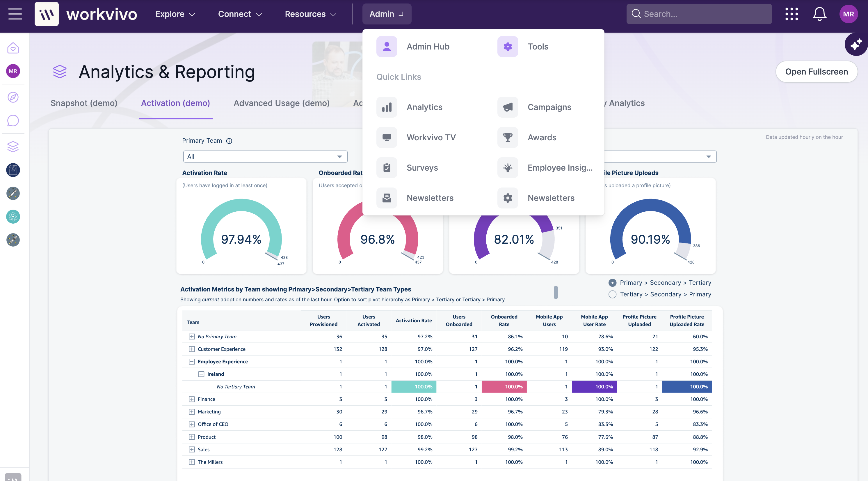The width and height of the screenshot is (868, 481).
Task: Open the compass explore sidebar icon
Action: tap(13, 97)
